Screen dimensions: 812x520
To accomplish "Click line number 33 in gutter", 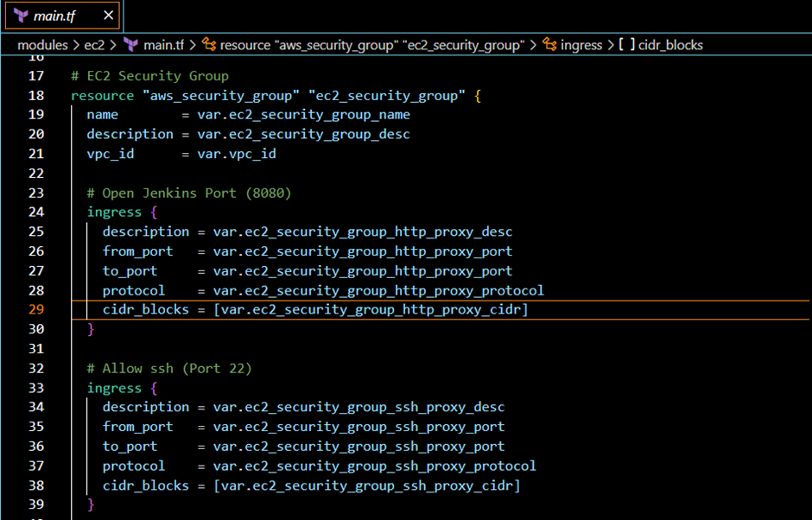I will click(x=35, y=388).
